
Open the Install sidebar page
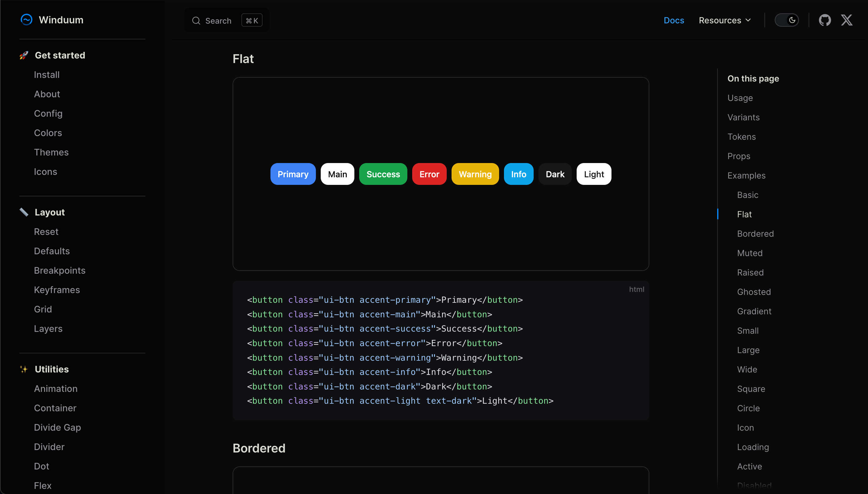[47, 75]
